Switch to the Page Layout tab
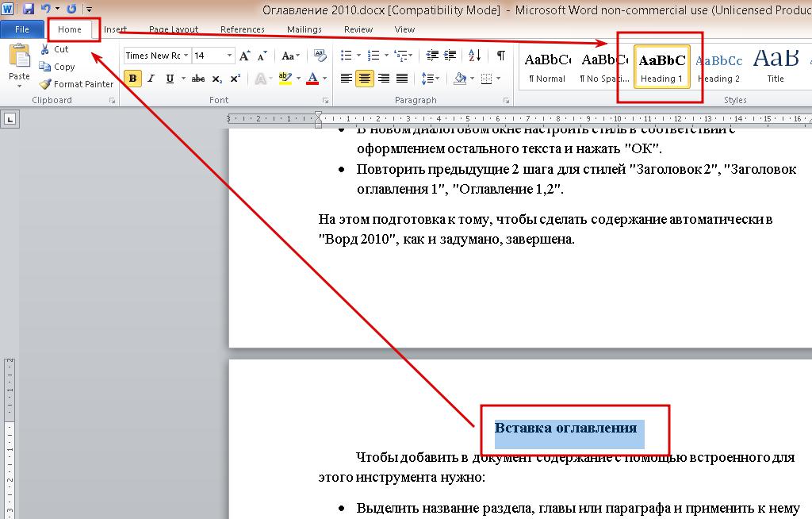Screen dimensions: 812x519 [174, 29]
